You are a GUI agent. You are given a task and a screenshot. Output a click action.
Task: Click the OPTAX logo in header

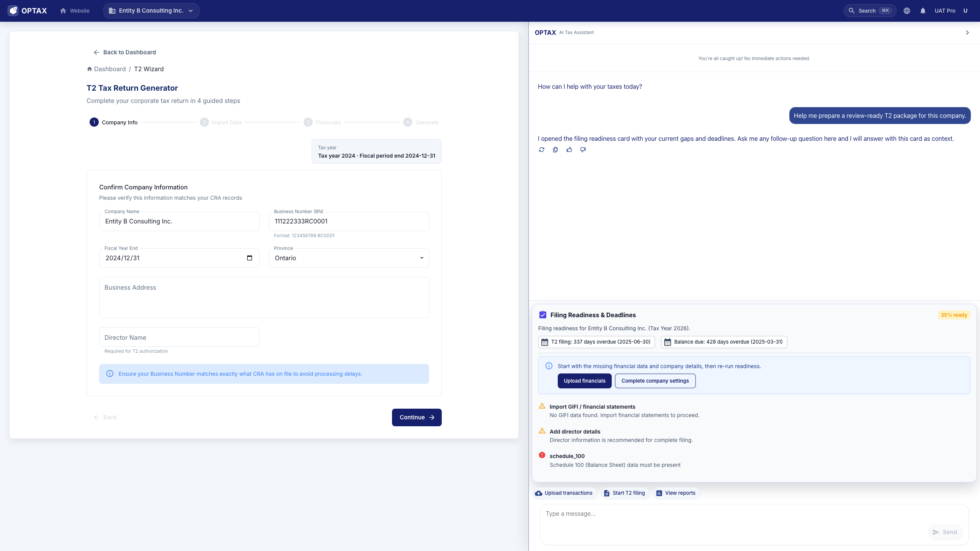point(28,11)
